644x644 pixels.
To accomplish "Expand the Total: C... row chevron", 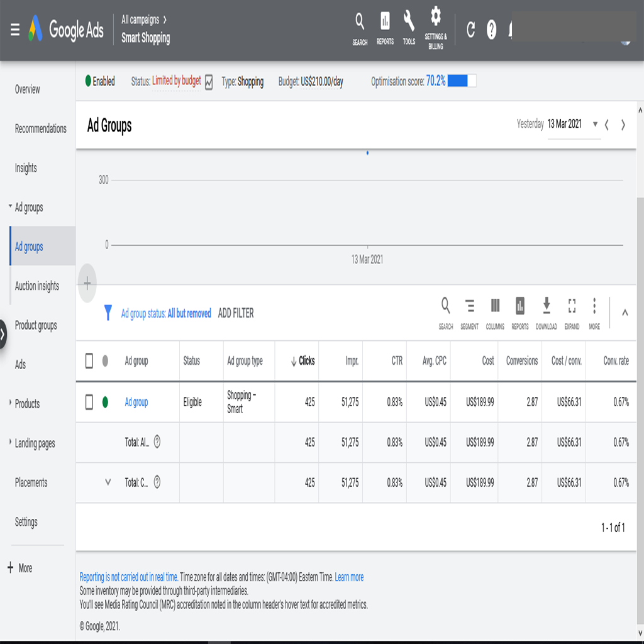I will pos(108,482).
